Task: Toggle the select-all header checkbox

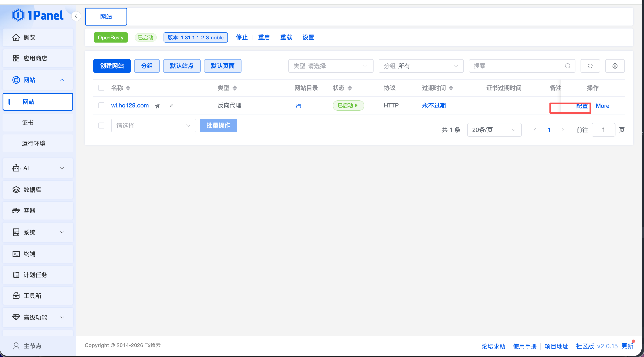Action: point(101,88)
